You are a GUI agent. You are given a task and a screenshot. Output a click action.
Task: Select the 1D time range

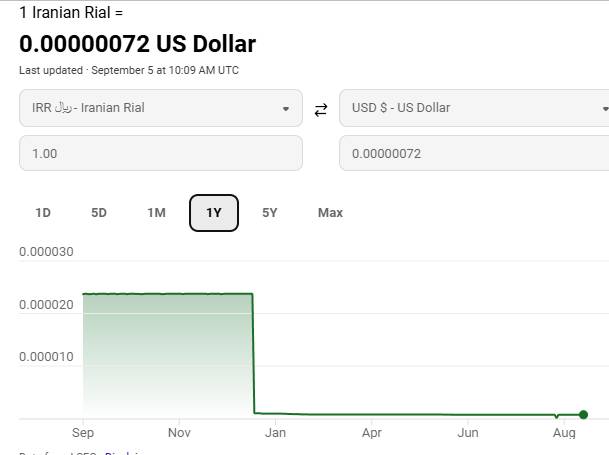[x=43, y=213]
